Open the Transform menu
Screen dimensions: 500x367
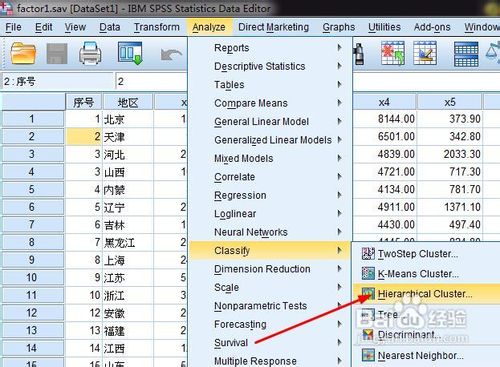pos(157,27)
